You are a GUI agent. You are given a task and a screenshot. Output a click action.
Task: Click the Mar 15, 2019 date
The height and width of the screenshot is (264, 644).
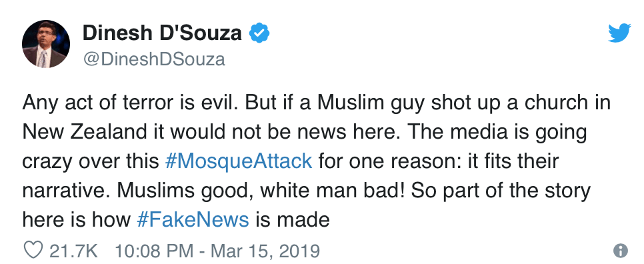[x=265, y=251]
